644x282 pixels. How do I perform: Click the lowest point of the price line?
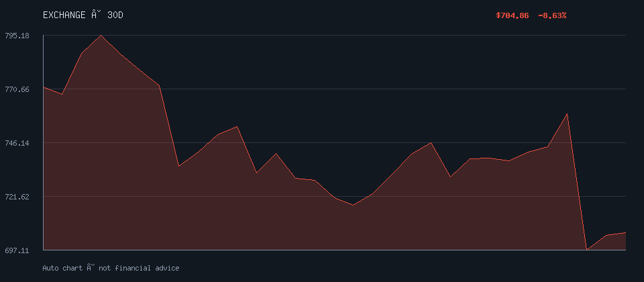[x=587, y=250]
